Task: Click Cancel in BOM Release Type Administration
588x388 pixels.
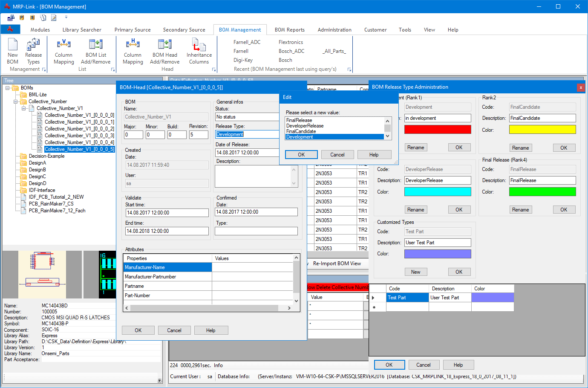Action: point(424,365)
